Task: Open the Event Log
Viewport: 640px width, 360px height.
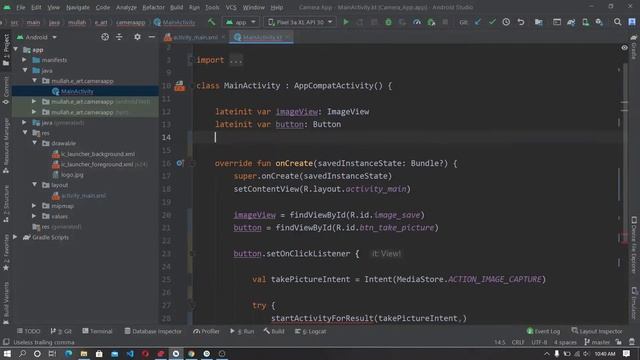Action: tap(543, 331)
